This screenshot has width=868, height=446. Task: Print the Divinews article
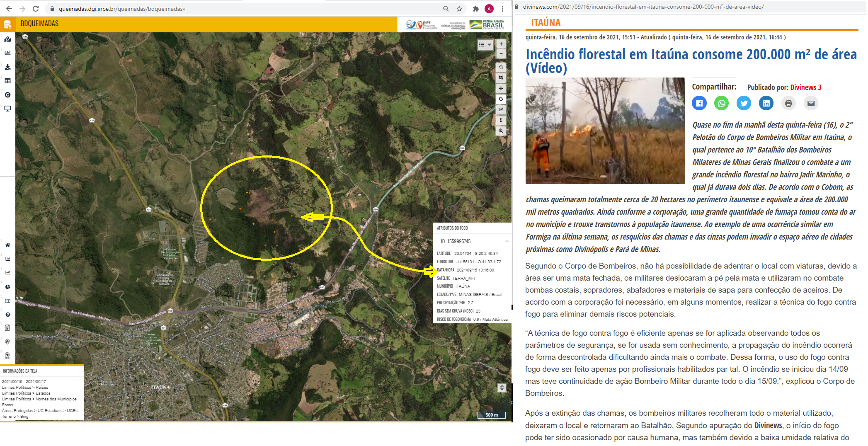(789, 103)
